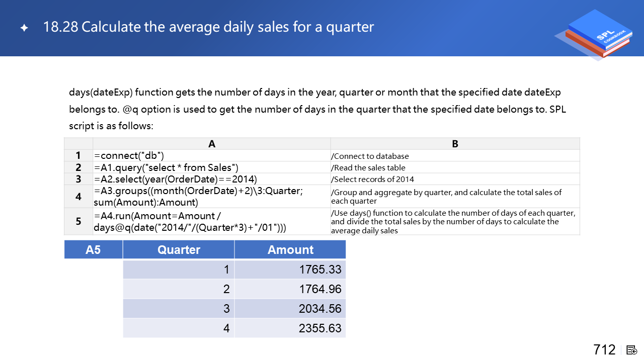The height and width of the screenshot is (362, 644).
Task: Select column header B in the script grid
Action: click(455, 144)
